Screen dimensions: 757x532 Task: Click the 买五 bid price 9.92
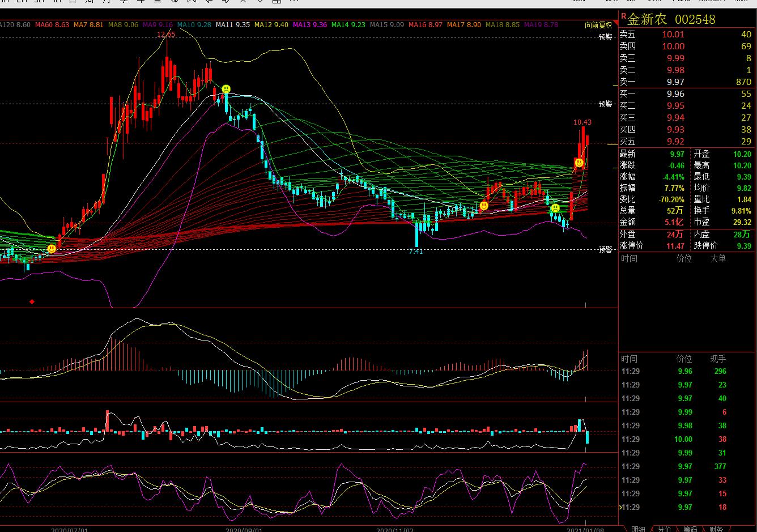click(x=675, y=142)
